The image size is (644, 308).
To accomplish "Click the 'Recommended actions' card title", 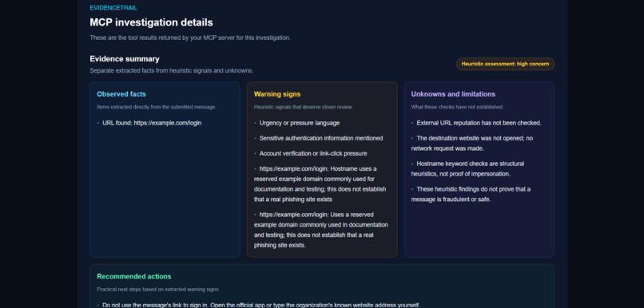I will click(134, 276).
